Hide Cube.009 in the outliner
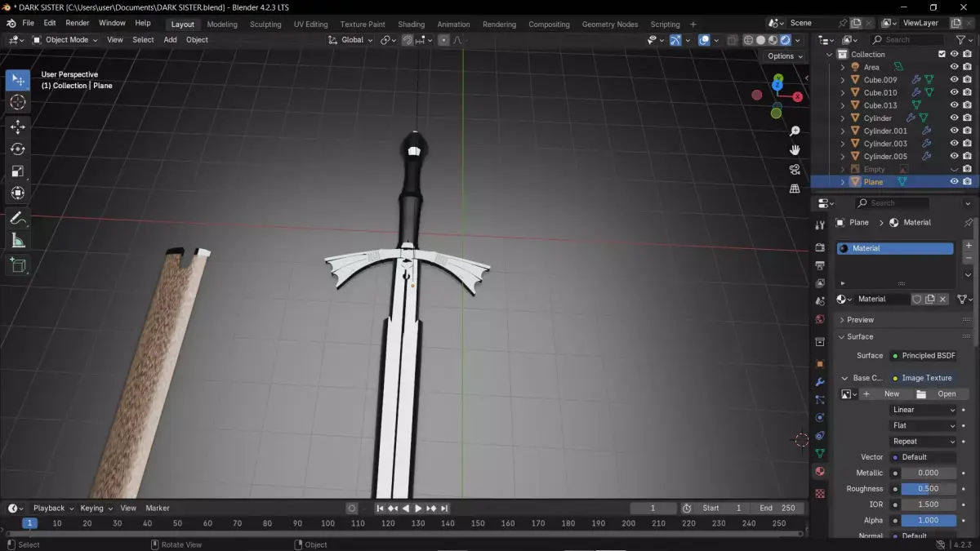980x551 pixels. pyautogui.click(x=954, y=80)
